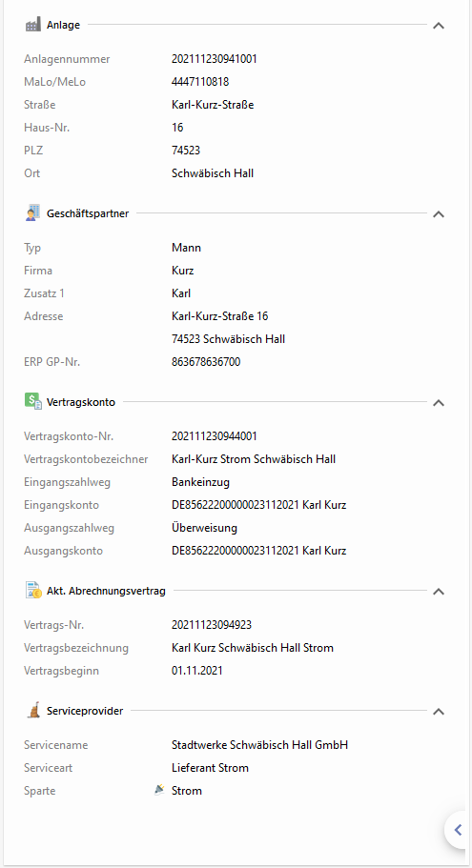
Task: Collapse the Akt. Abrechnungsvertrag section
Action: 439,592
